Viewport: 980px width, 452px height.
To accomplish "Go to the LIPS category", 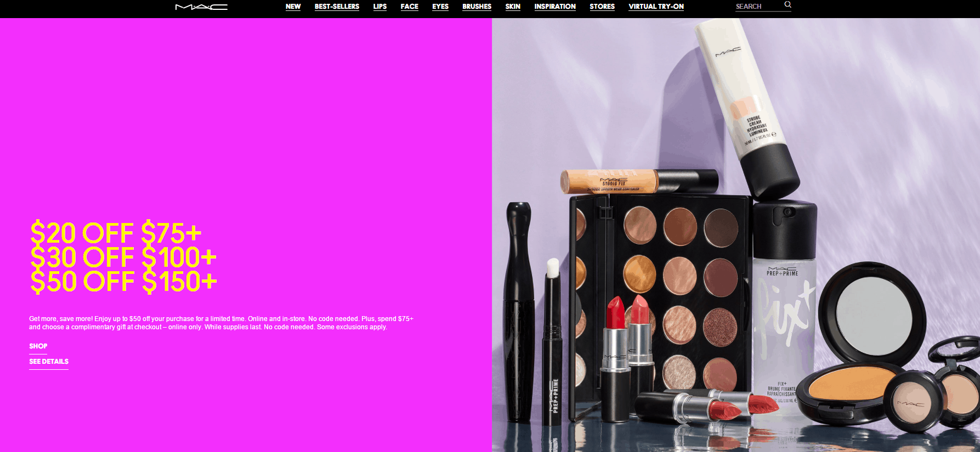I will [380, 7].
